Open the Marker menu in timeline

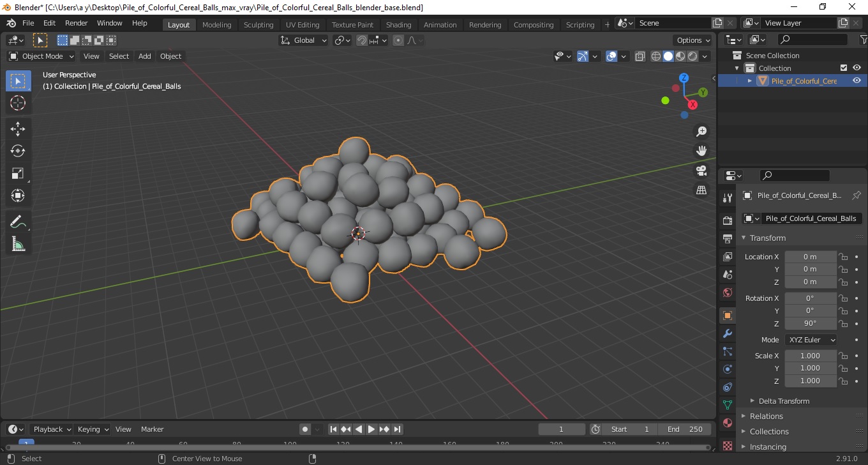[x=153, y=429]
